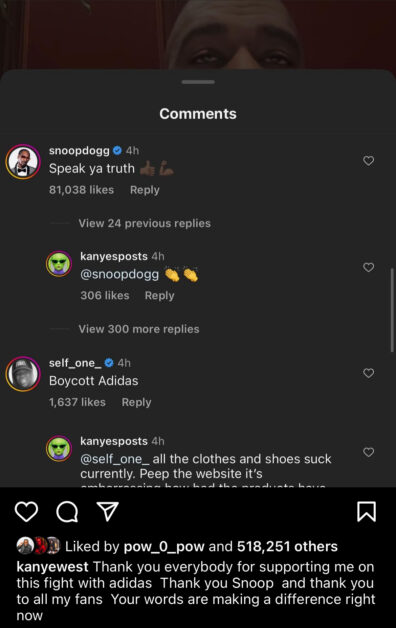Open snoopdogg's profile picture
396x628 pixels.
[23, 161]
